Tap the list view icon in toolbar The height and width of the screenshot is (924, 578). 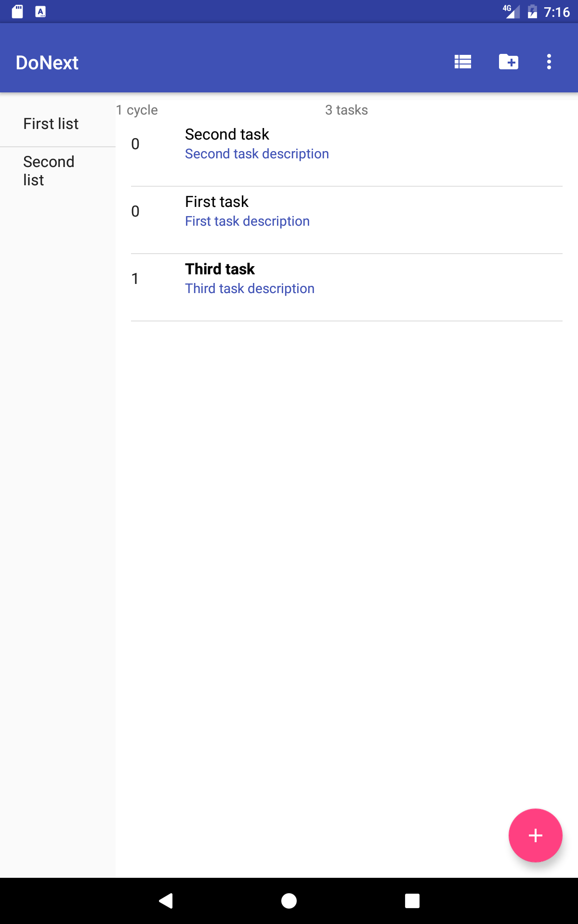click(462, 62)
